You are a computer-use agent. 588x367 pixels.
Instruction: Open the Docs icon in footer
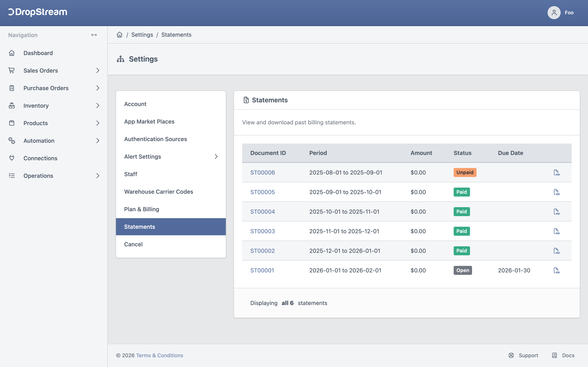pos(555,355)
